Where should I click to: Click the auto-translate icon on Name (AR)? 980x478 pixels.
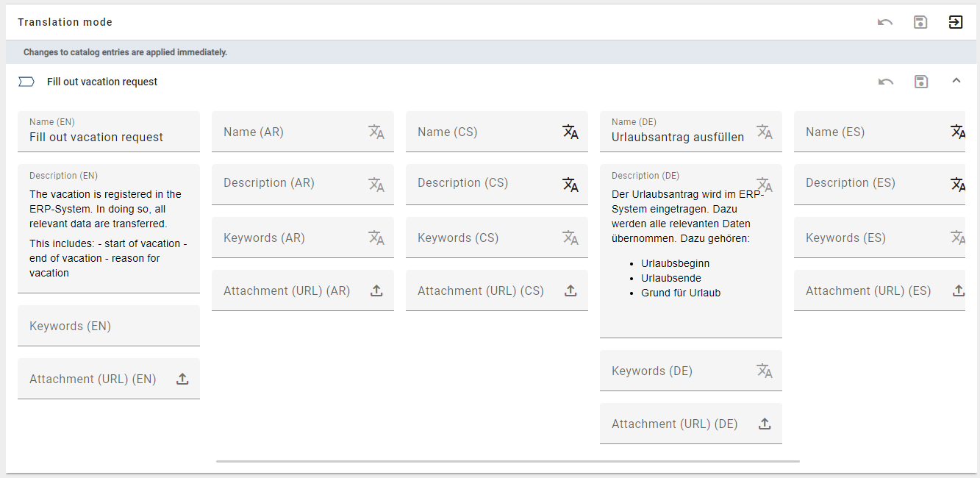376,132
